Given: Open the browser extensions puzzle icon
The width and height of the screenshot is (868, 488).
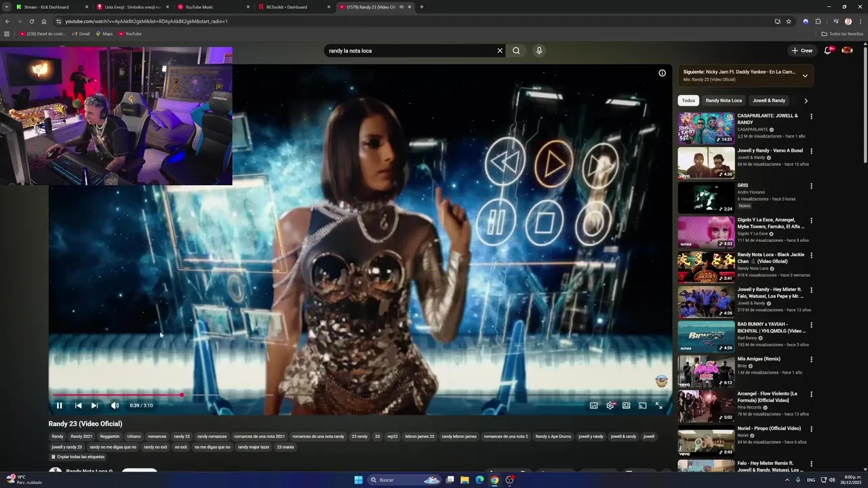Looking at the screenshot, I should (x=818, y=21).
